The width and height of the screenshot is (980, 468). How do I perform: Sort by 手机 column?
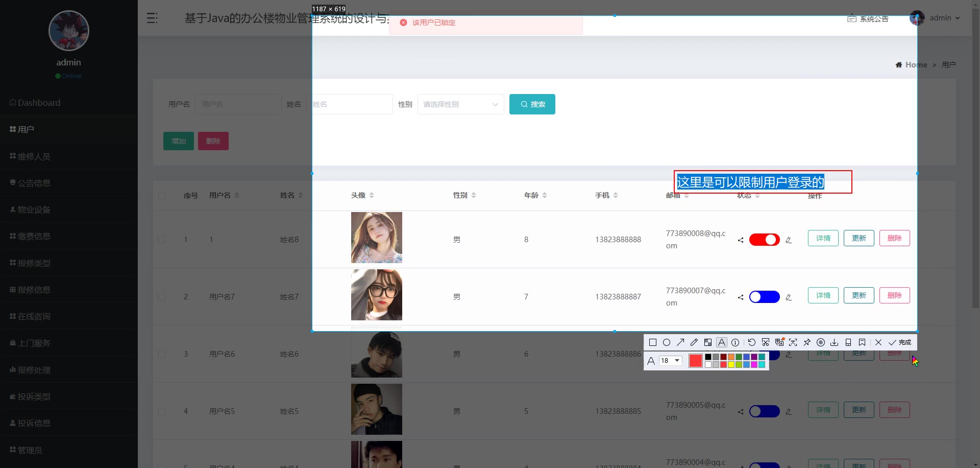(616, 195)
